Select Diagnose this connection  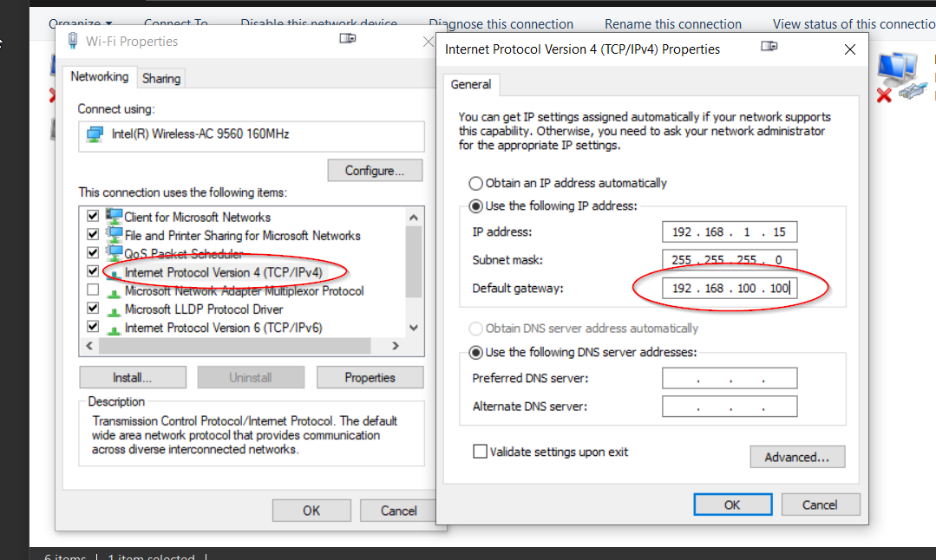point(501,23)
